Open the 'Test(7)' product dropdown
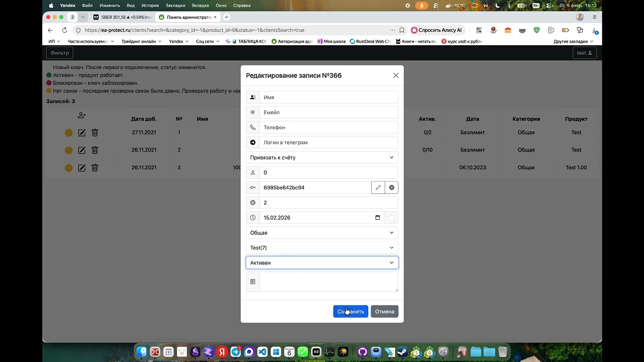This screenshot has height=362, width=644. click(322, 248)
